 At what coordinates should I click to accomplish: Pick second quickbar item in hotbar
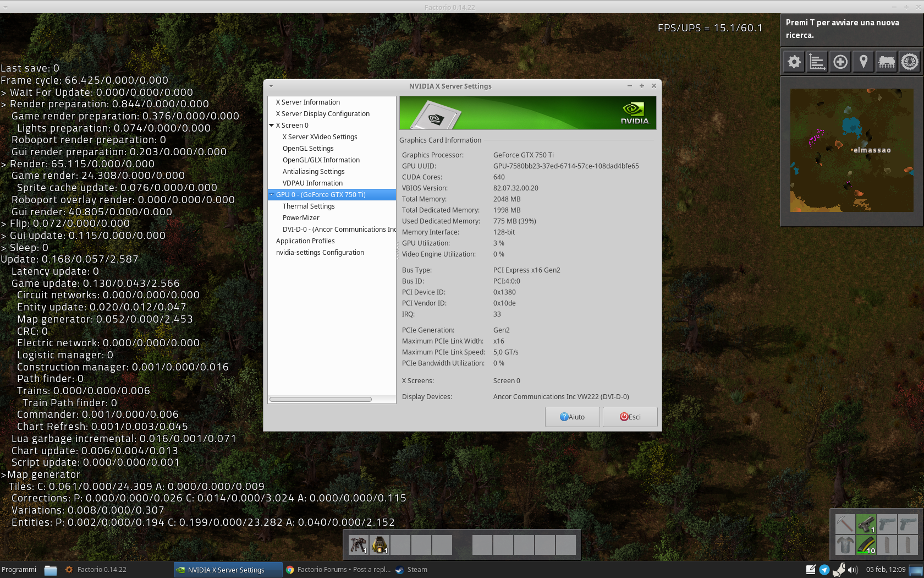tap(380, 545)
